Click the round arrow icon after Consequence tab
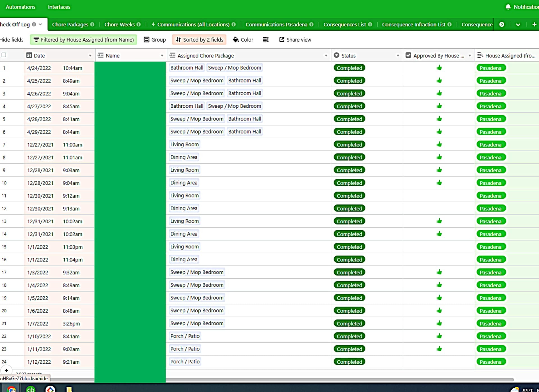 coord(502,24)
